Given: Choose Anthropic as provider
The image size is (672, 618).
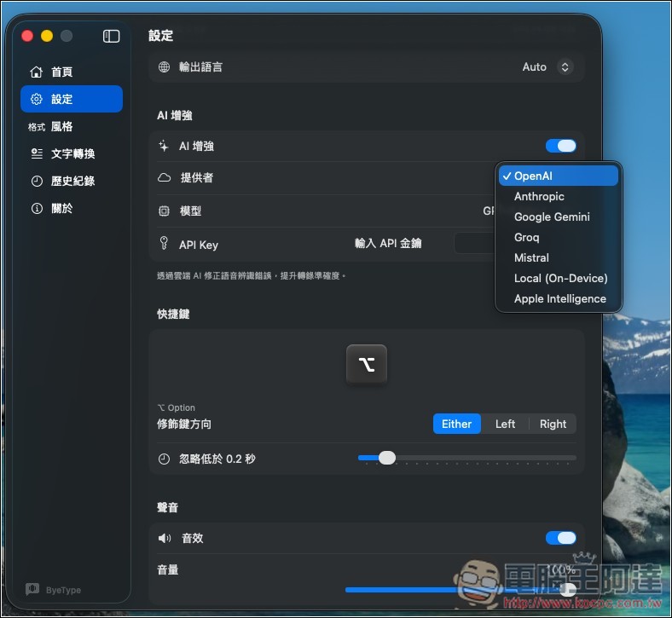Looking at the screenshot, I should pos(558,196).
